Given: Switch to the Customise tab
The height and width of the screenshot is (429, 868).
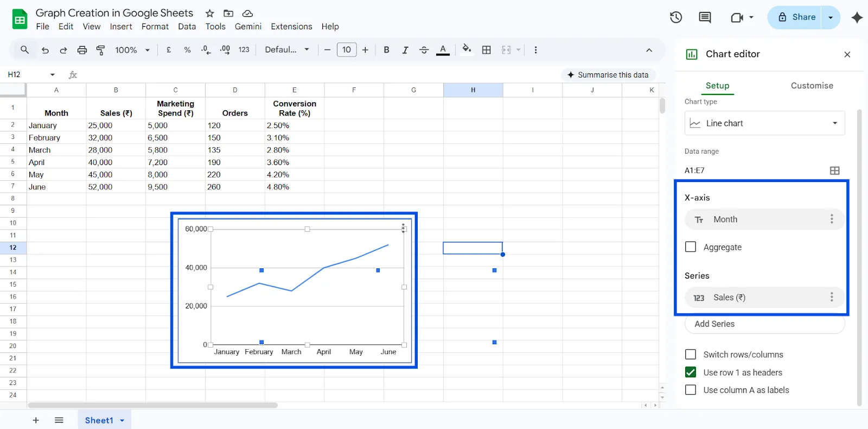Looking at the screenshot, I should click(812, 86).
